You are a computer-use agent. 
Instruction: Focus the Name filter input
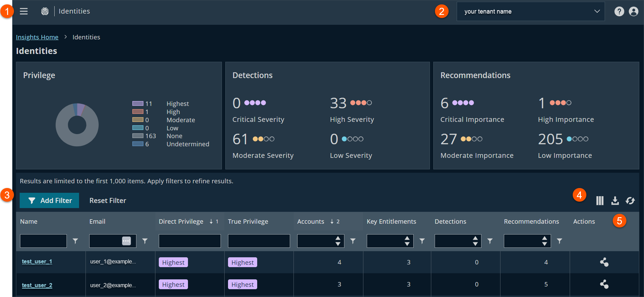[43, 241]
